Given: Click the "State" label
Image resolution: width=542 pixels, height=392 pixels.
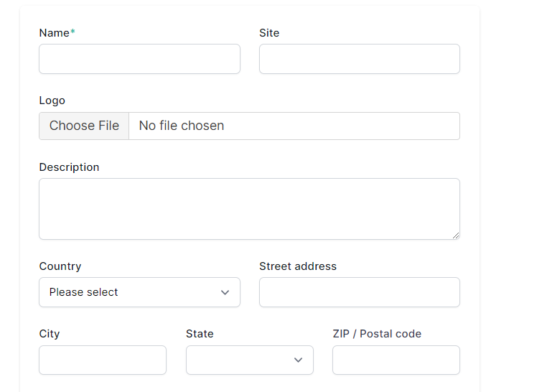Looking at the screenshot, I should [200, 334].
